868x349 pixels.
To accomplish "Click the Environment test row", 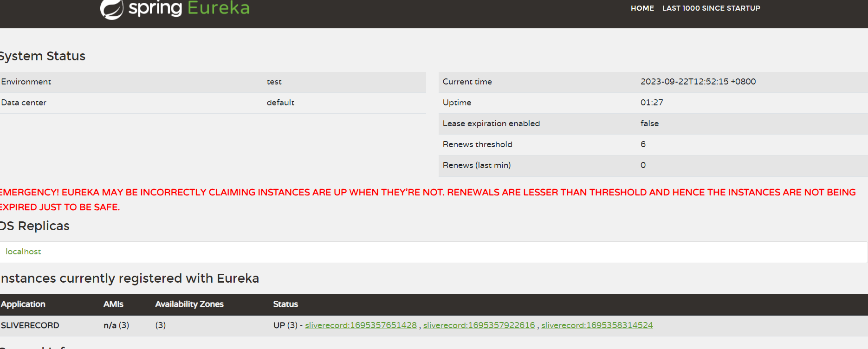I will (x=213, y=82).
